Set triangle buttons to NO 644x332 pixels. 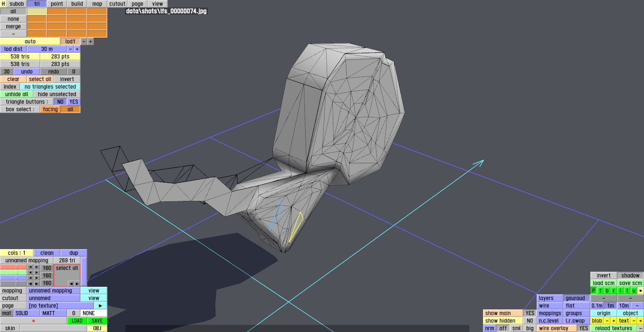(x=60, y=102)
